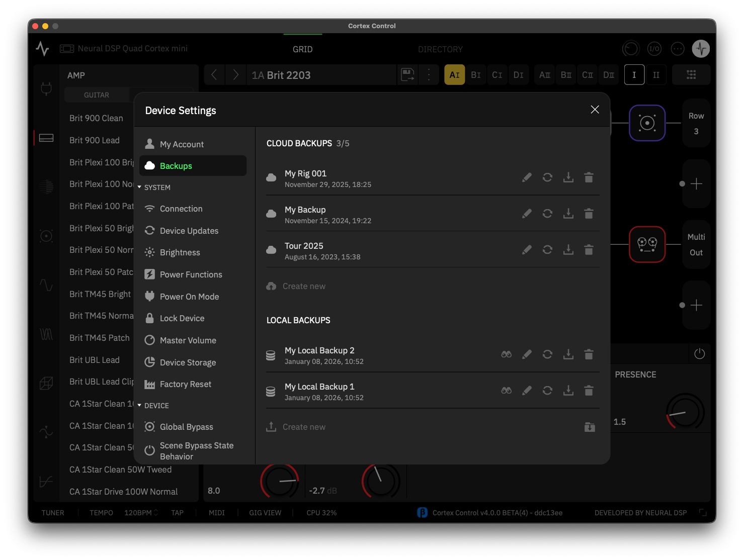Close the Device Settings dialog

595,110
